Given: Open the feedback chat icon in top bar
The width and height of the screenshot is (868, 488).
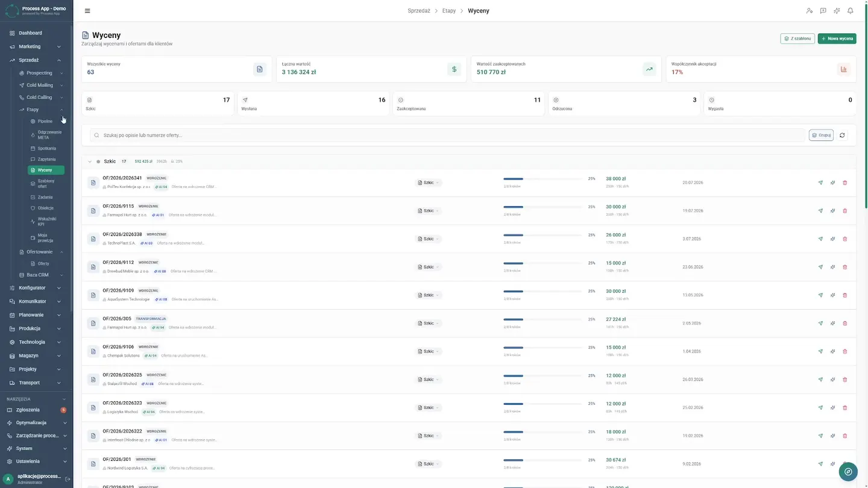Looking at the screenshot, I should coord(823,11).
